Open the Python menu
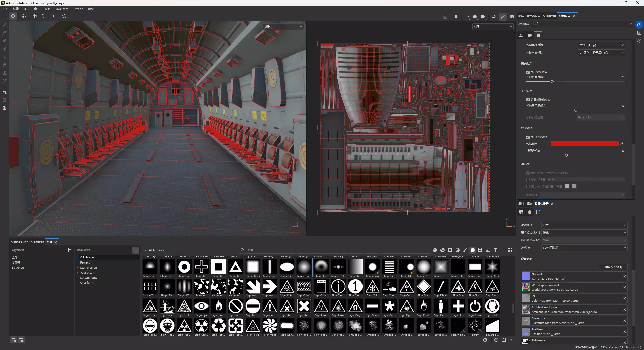Screen dimensions: 644x350 tap(78, 9)
